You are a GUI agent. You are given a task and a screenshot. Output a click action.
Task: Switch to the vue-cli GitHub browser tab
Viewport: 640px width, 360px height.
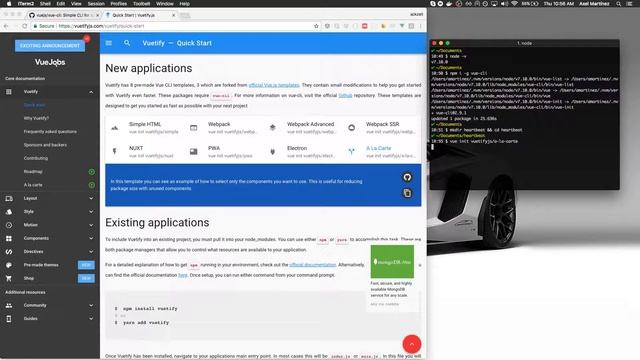[64, 15]
